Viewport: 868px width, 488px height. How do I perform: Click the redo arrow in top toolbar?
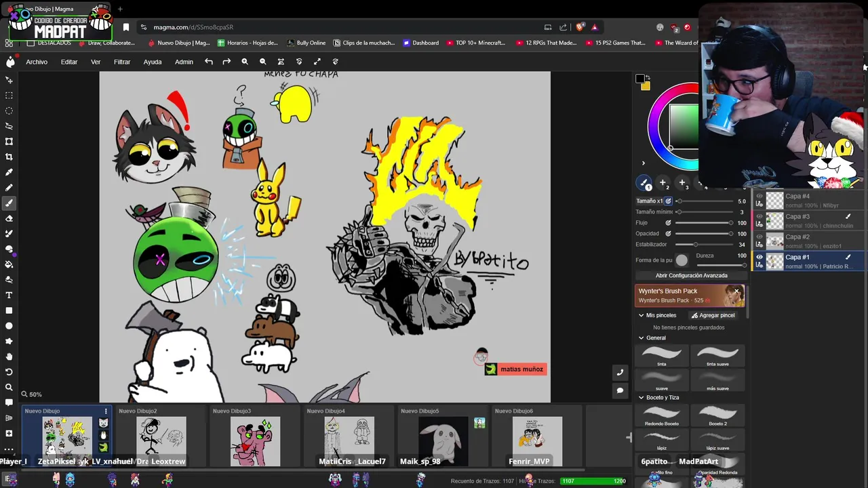[x=226, y=62]
